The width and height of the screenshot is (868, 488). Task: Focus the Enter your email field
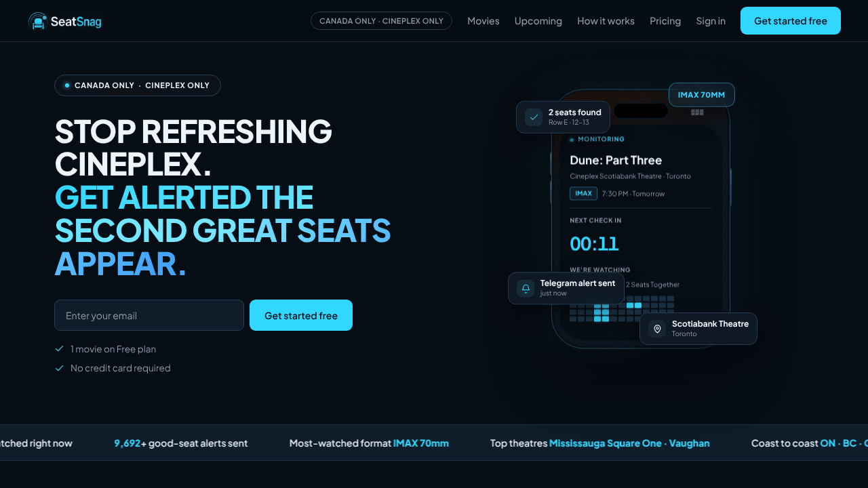[149, 315]
